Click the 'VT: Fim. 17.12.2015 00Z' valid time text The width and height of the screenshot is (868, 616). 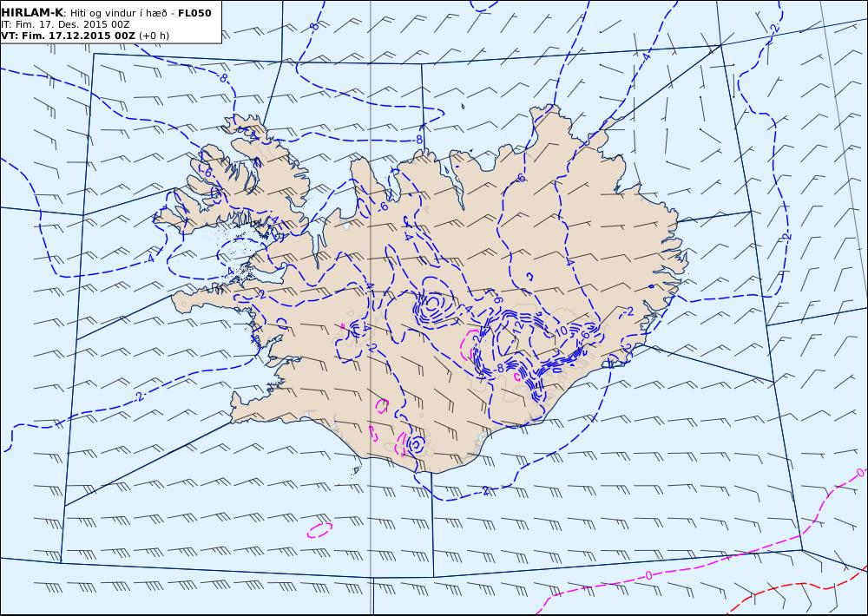[x=68, y=36]
